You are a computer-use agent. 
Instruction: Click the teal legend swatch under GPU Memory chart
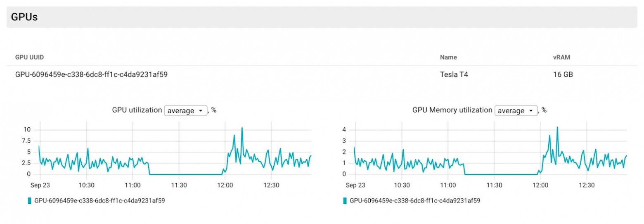345,201
